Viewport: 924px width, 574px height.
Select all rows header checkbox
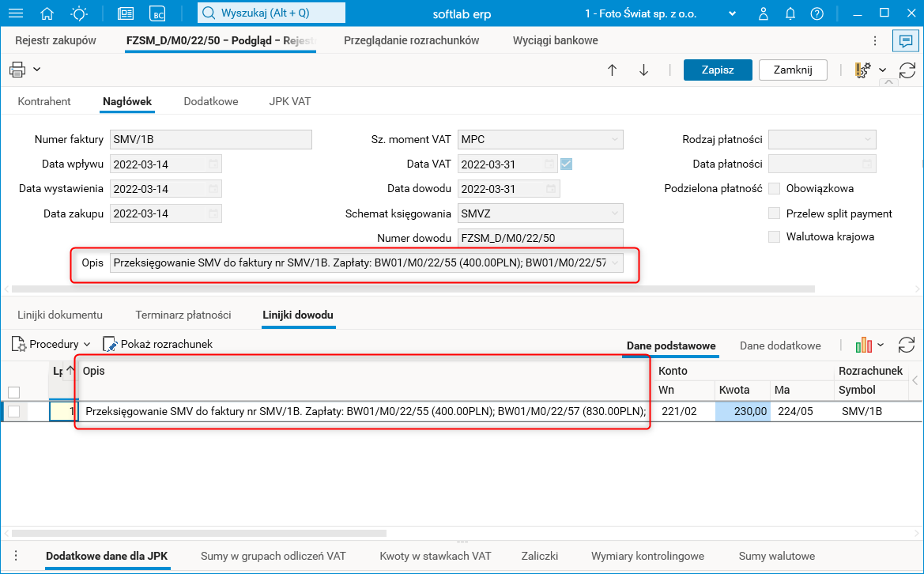pos(14,392)
